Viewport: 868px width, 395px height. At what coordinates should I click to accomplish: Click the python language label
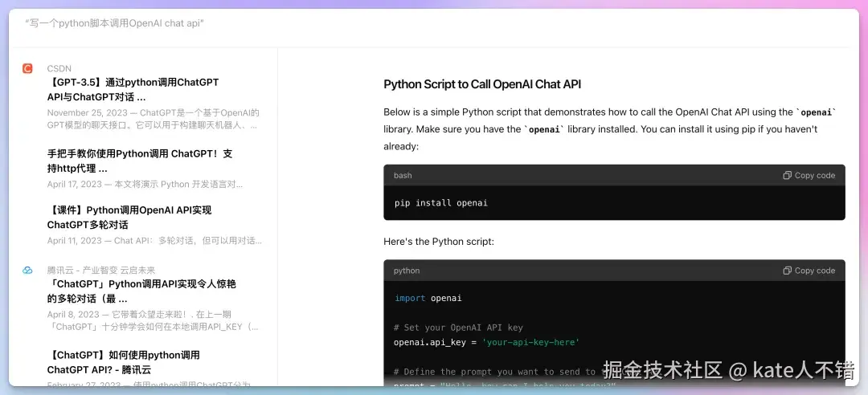[x=407, y=271]
